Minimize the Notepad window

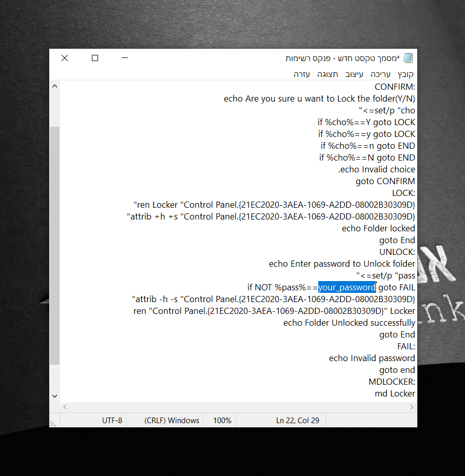pyautogui.click(x=125, y=58)
